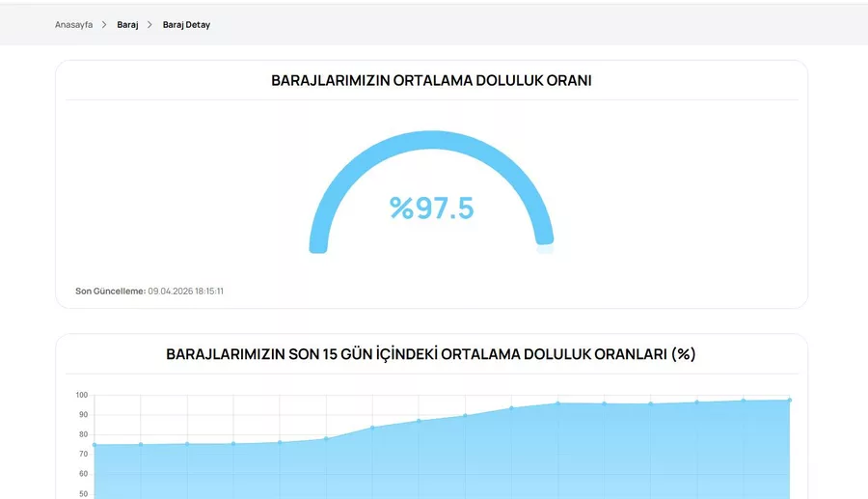Go to the Anasayfa breadcrumb link
Screen dimensions: 868x499
coord(73,25)
